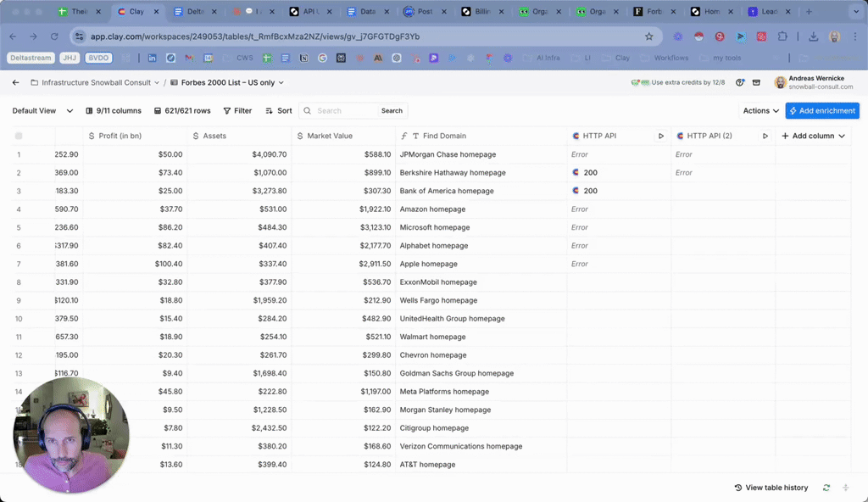Screen dimensions: 868x502
Task: Open the browser downloads icon
Action: pos(813,36)
